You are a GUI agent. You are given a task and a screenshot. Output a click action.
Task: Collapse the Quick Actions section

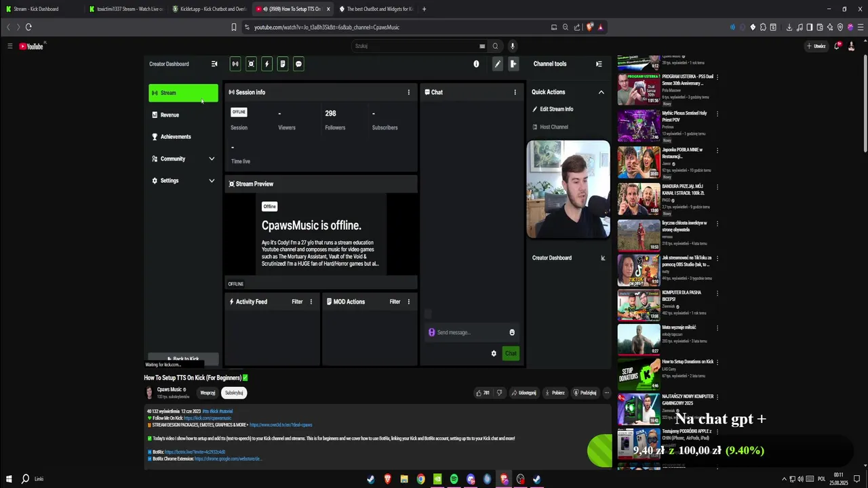pyautogui.click(x=601, y=92)
